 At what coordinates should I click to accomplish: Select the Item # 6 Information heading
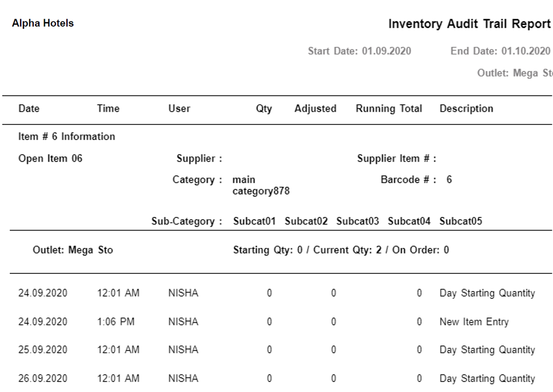pyautogui.click(x=66, y=136)
